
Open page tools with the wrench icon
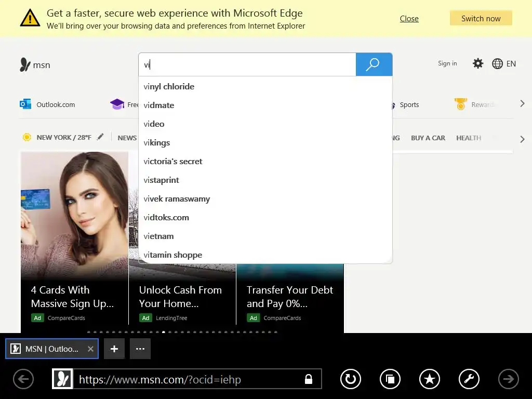(469, 379)
